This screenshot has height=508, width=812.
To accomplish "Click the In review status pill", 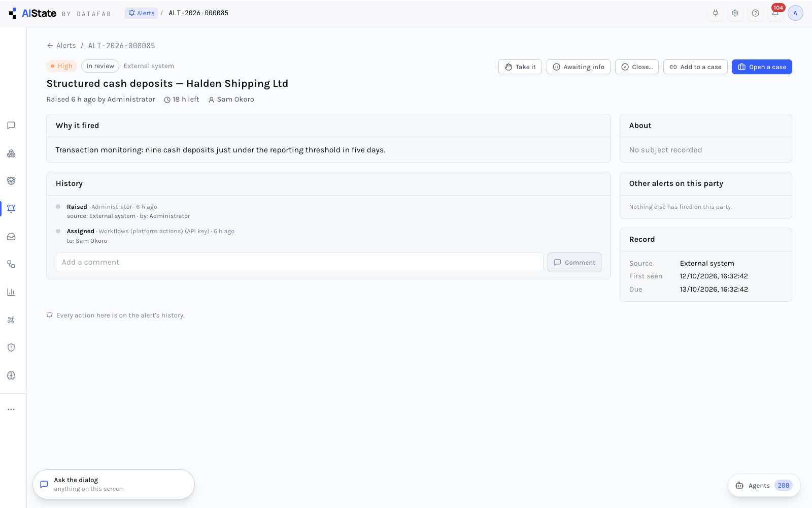I will (100, 66).
